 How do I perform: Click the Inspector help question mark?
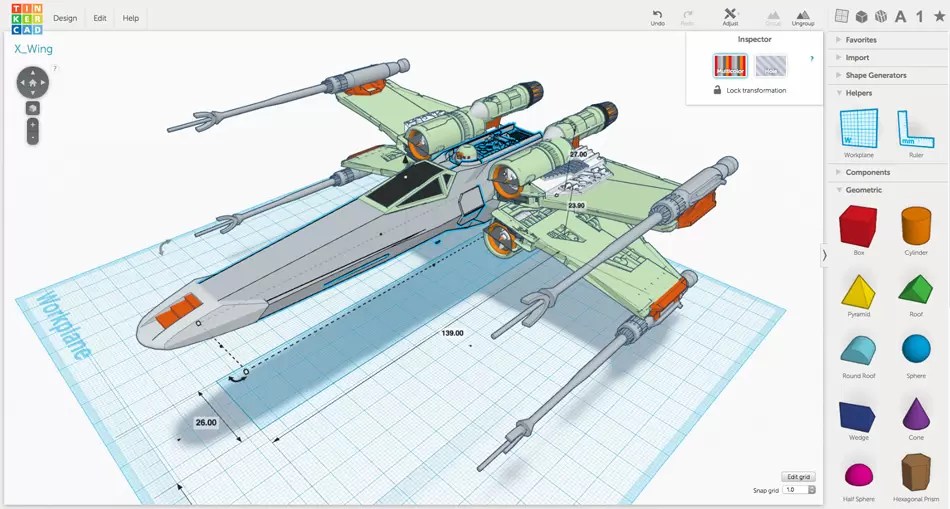click(812, 59)
